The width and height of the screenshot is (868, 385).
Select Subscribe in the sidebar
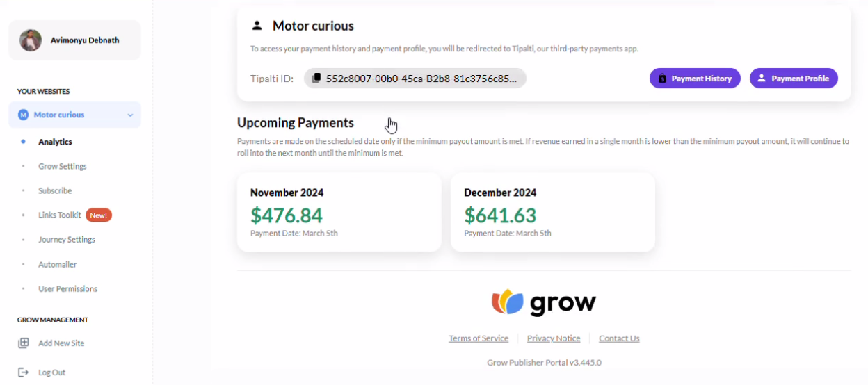tap(55, 190)
